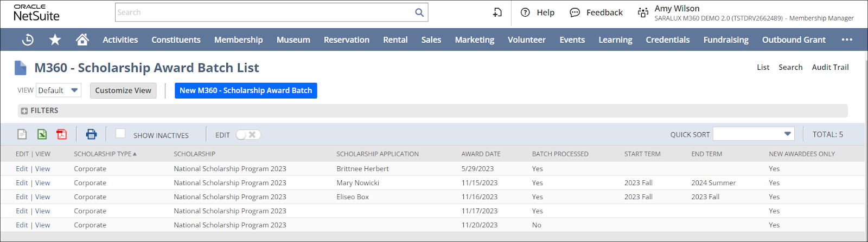Toggle the inline Edit switch
This screenshot has width=868, height=242.
tap(248, 135)
